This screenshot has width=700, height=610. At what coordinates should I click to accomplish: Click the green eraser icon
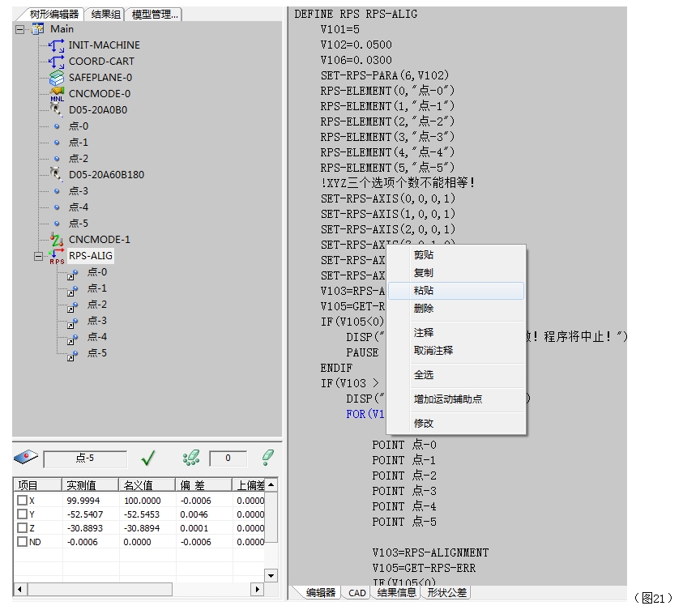pyautogui.click(x=268, y=458)
